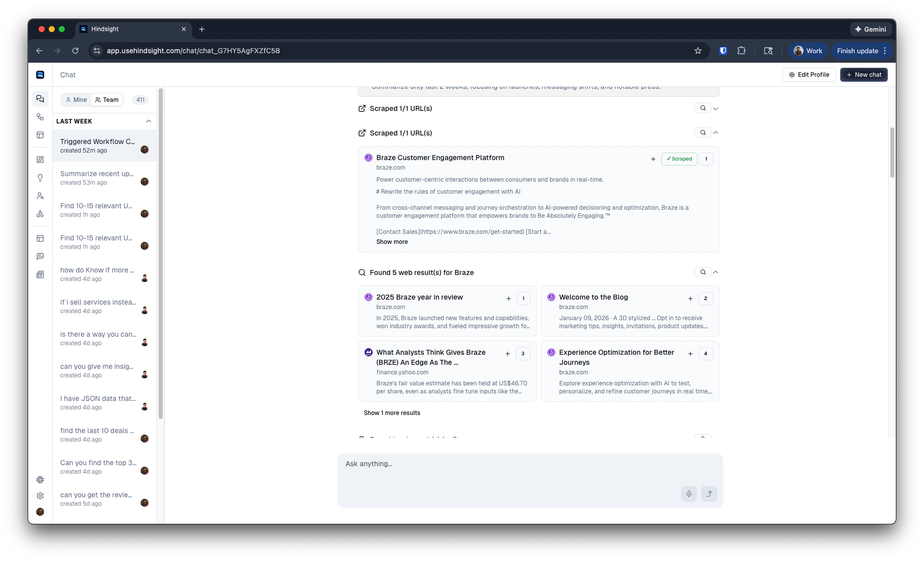Expand the first Scraped 1/1 URL(s) section
Screen dimensions: 924x561
716,108
